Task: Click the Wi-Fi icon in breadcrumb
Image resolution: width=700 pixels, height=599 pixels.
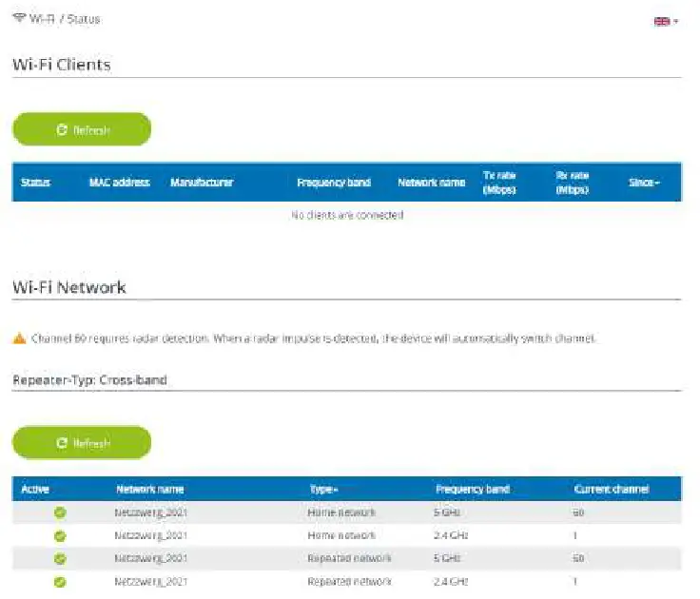Action: point(19,18)
